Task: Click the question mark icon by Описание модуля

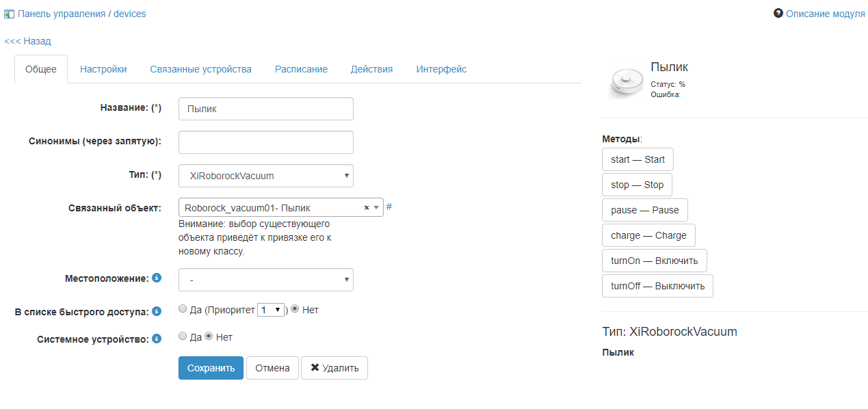Action: 778,13
